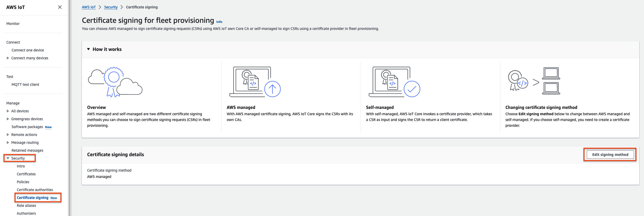Expand Greengrass devices
Viewport: 644px width, 216px height.
[x=8, y=119]
